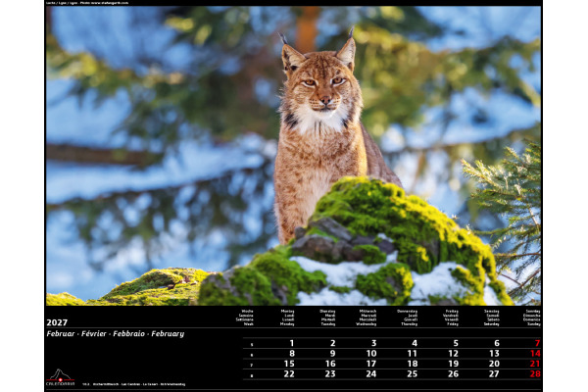Select date 9 in the calendar

[x=332, y=354]
